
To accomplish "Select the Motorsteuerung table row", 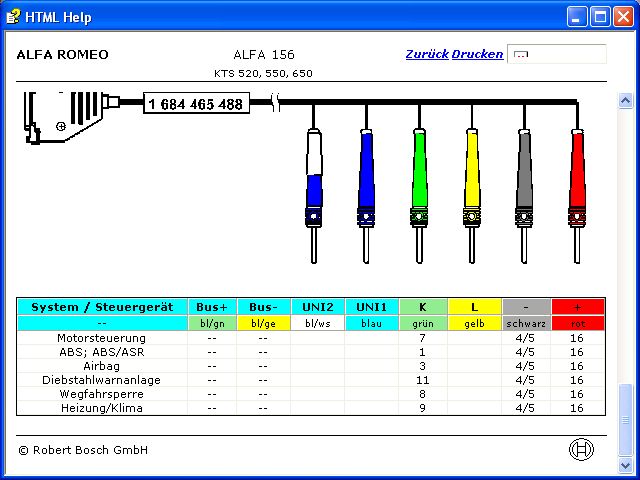I will tap(102, 338).
